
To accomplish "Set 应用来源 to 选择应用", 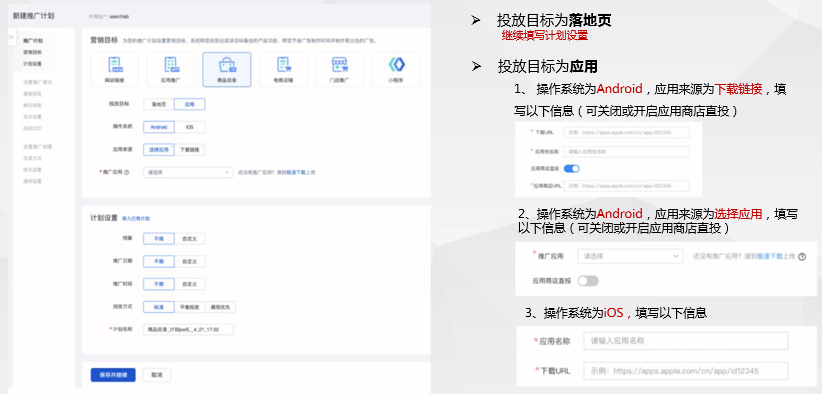I will [159, 150].
